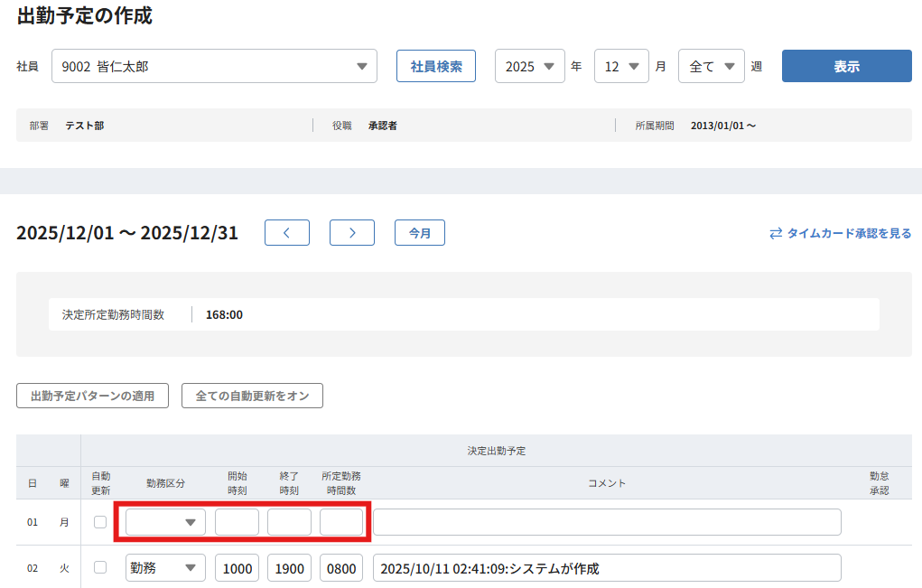This screenshot has width=922, height=588.
Task: Go to previous month with left chevron
Action: coord(287,233)
